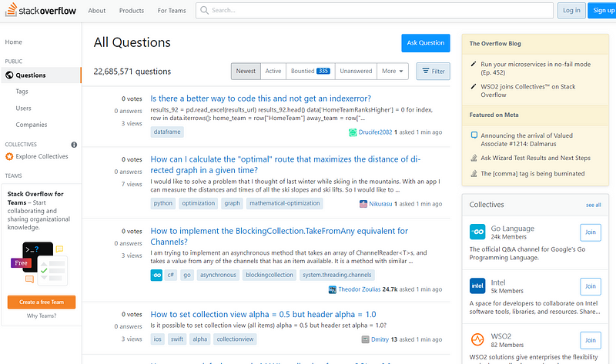Click the Intel collective logo
This screenshot has width=616, height=364.
pyautogui.click(x=477, y=286)
